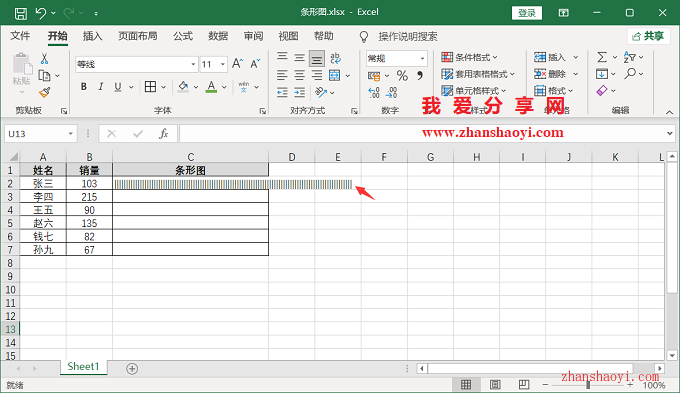The height and width of the screenshot is (393, 680).
Task: Switch to Page Layout view button
Action: click(x=495, y=384)
